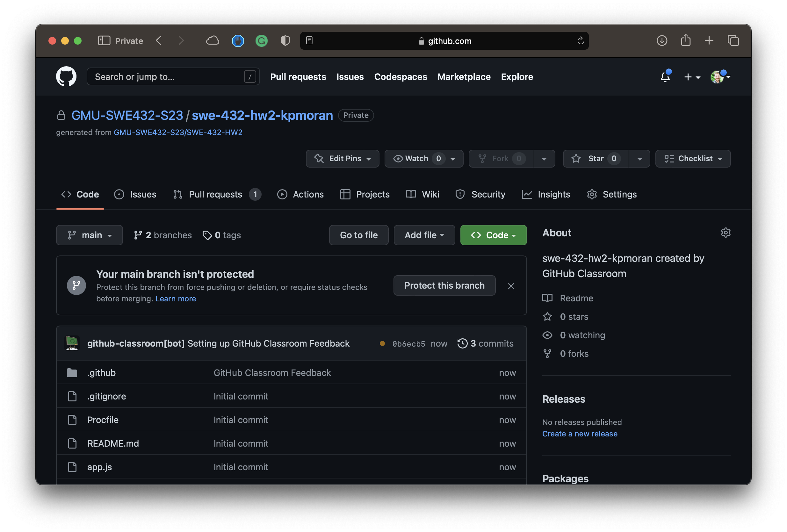Image resolution: width=787 pixels, height=532 pixels.
Task: Switch to the Actions tab
Action: point(300,194)
